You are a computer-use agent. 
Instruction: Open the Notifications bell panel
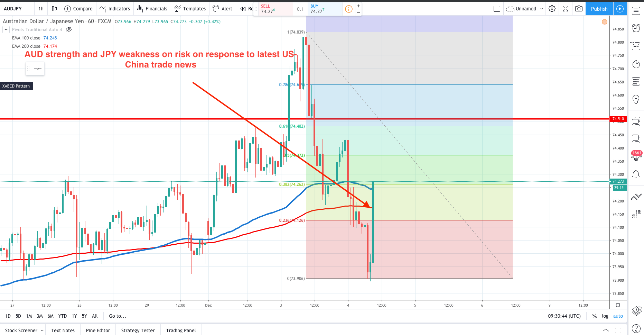[636, 174]
